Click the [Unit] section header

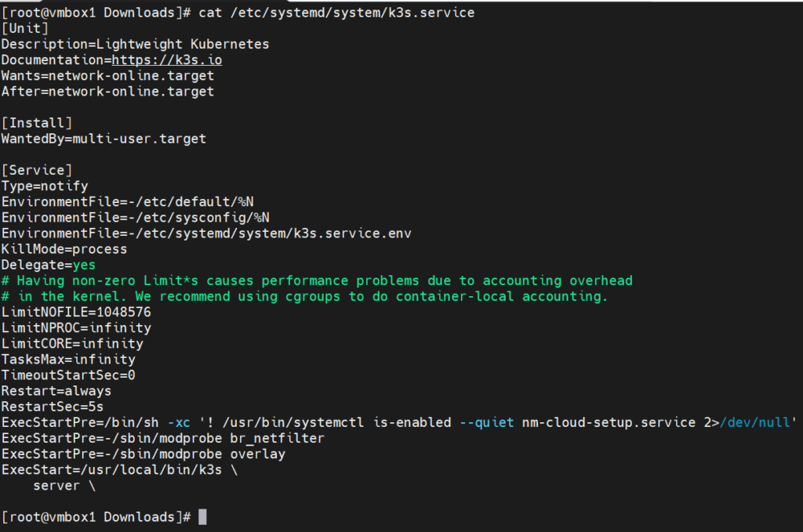point(25,29)
